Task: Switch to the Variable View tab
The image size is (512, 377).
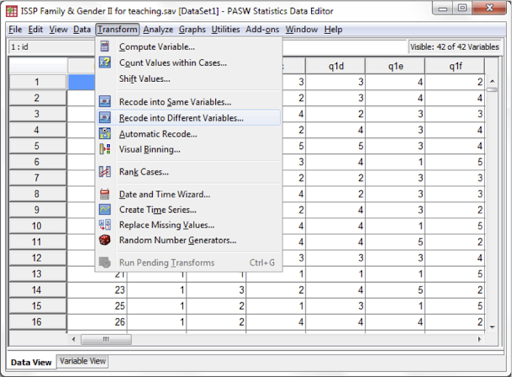Action: (83, 361)
